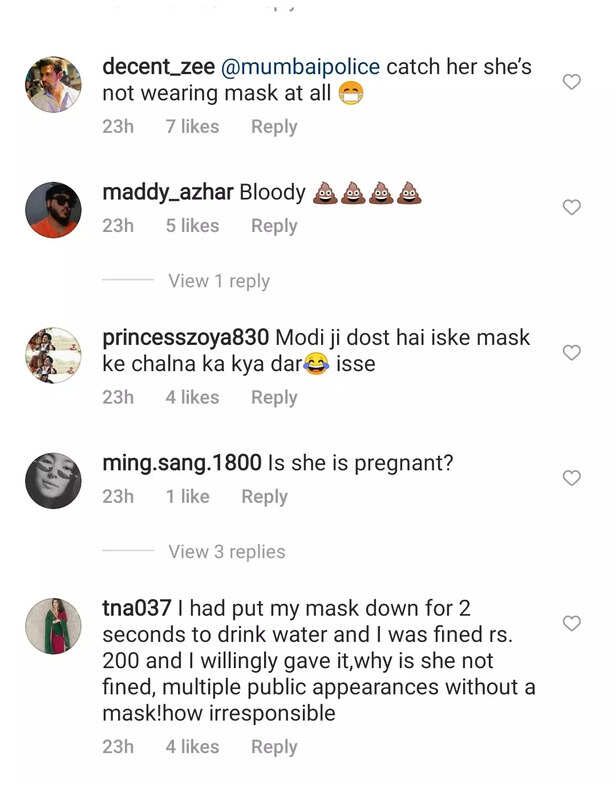Like ming.sang.1800's pregnant comment
Image resolution: width=616 pixels, height=785 pixels.
pyautogui.click(x=572, y=478)
